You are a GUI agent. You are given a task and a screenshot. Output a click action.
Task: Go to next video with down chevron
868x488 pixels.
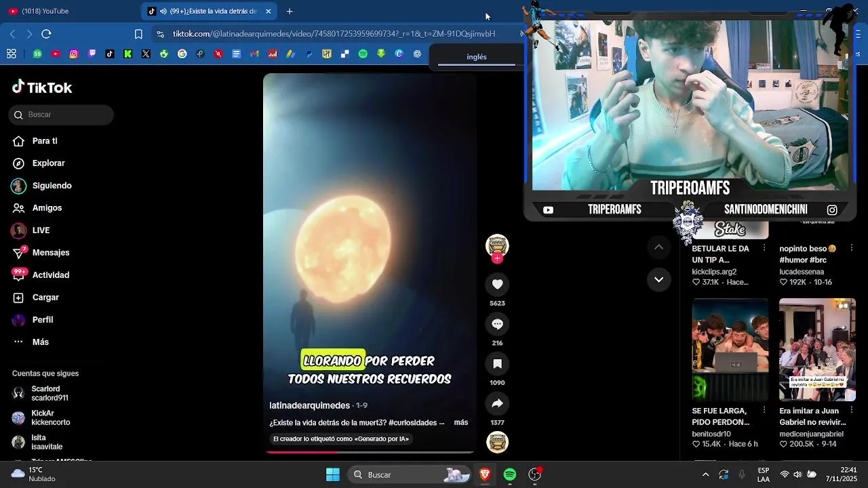point(658,279)
